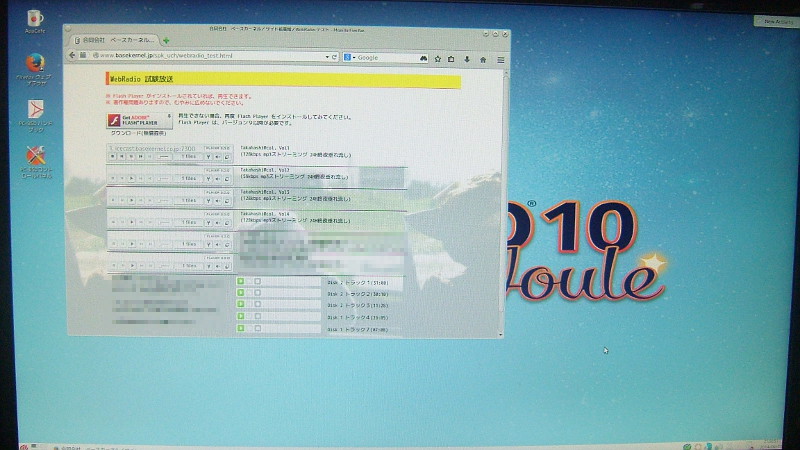
Task: Expand the search engine selector dropdown
Action: coord(350,57)
